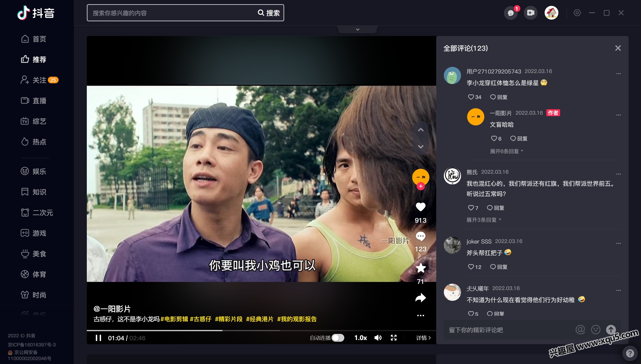Open 直播 in the sidebar
This screenshot has width=641, height=364.
point(34,101)
